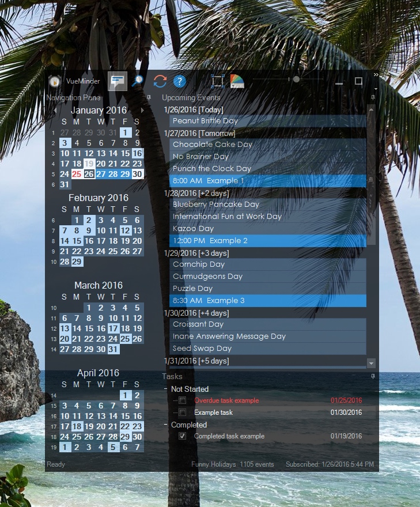The width and height of the screenshot is (420, 507).
Task: Click the VueMinder clock logo icon
Action: coord(55,82)
